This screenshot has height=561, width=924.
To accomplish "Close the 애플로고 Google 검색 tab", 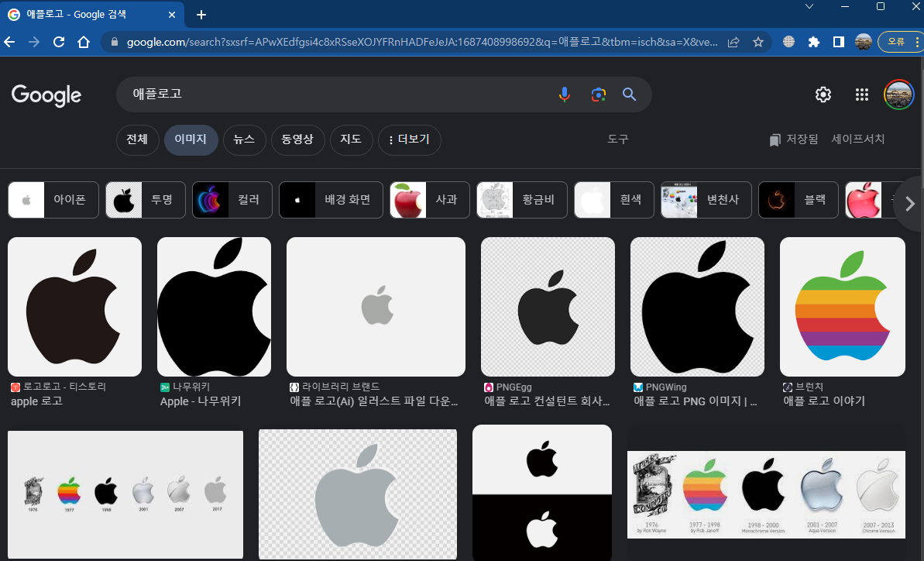I will point(171,15).
